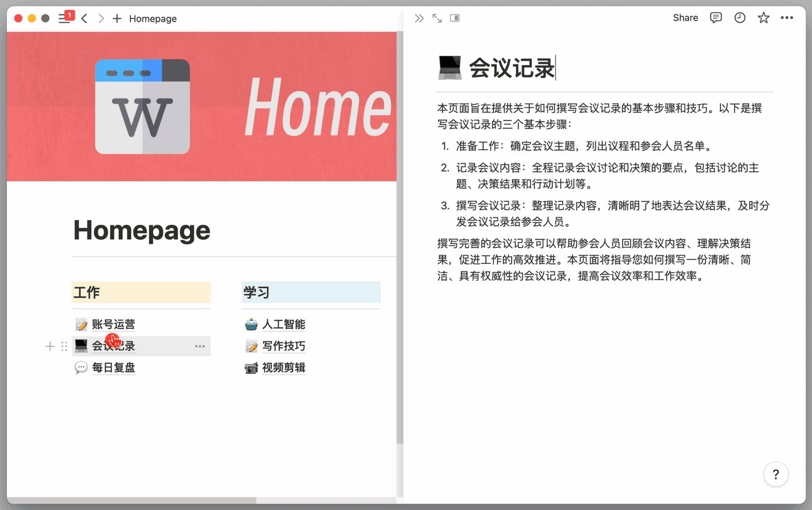
Task: Go forward using the right arrow
Action: (101, 19)
